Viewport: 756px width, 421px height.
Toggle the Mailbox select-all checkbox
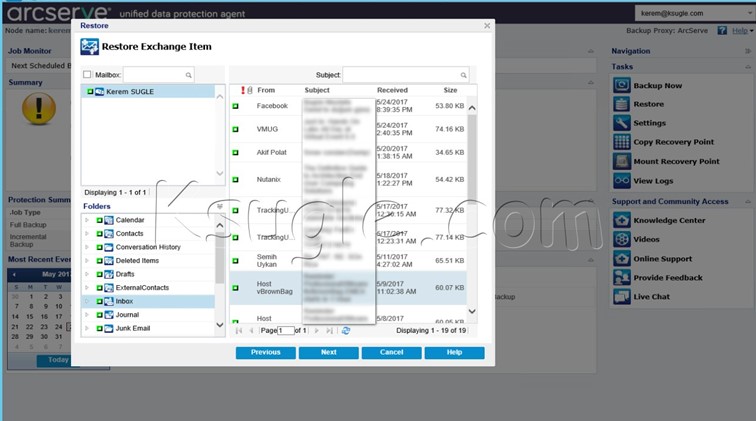pos(87,74)
